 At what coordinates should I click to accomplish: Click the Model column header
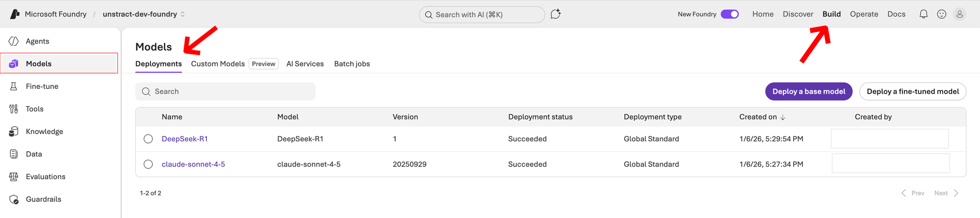[288, 117]
